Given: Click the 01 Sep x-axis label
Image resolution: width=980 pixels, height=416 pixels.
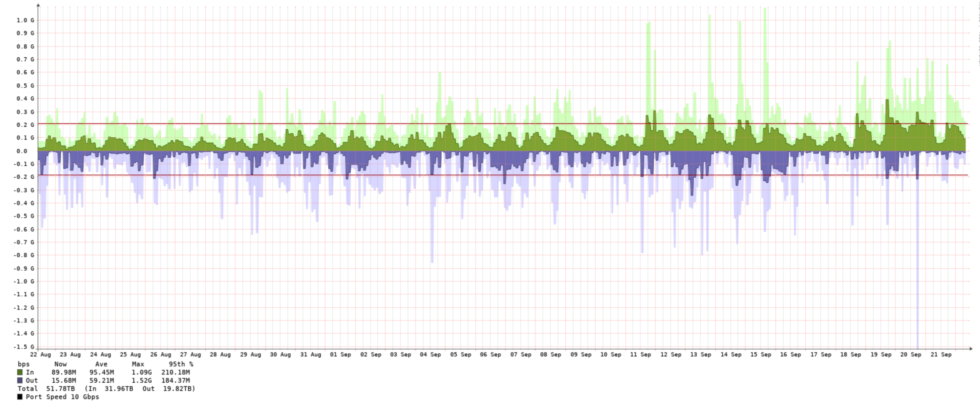Looking at the screenshot, I should pyautogui.click(x=340, y=355).
